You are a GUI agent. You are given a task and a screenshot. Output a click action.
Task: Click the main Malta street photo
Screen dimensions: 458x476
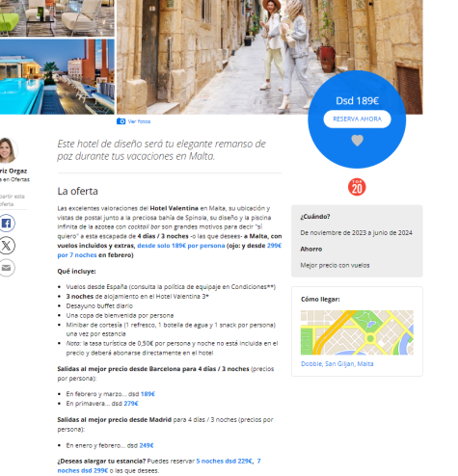point(269,57)
